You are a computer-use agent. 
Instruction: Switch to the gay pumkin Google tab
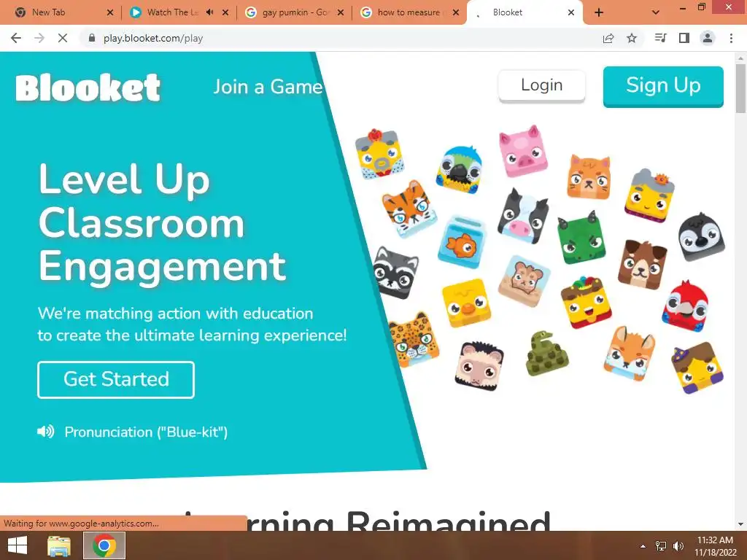click(x=296, y=12)
